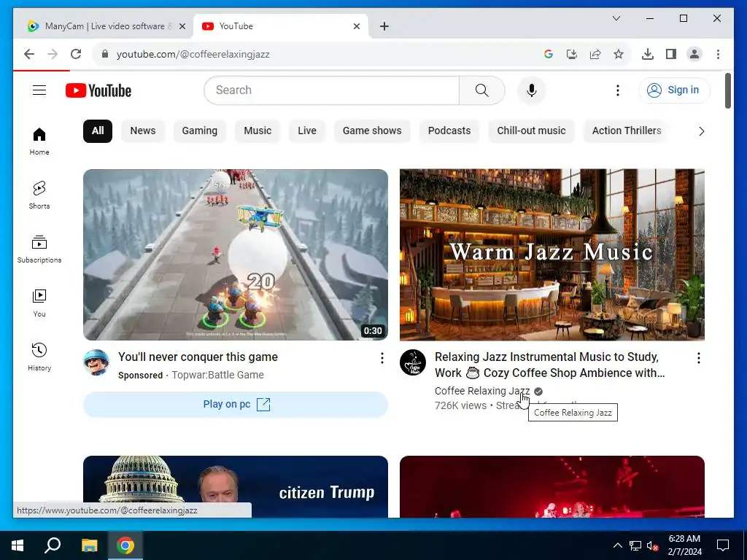Open more options for the Relaxing Jazz video
Image resolution: width=747 pixels, height=560 pixels.
point(698,358)
